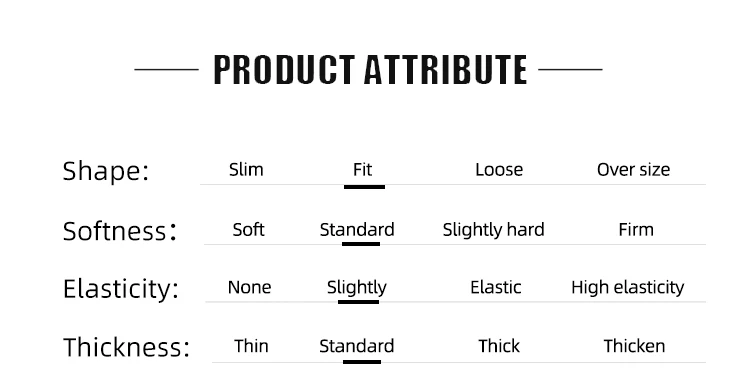
Task: Choose the Firm softness option
Action: pyautogui.click(x=636, y=230)
